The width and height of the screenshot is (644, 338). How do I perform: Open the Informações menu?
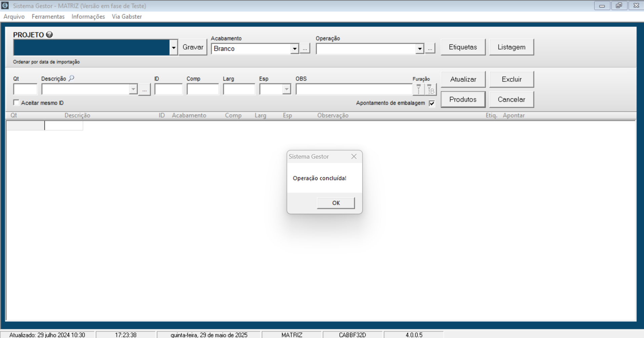88,16
